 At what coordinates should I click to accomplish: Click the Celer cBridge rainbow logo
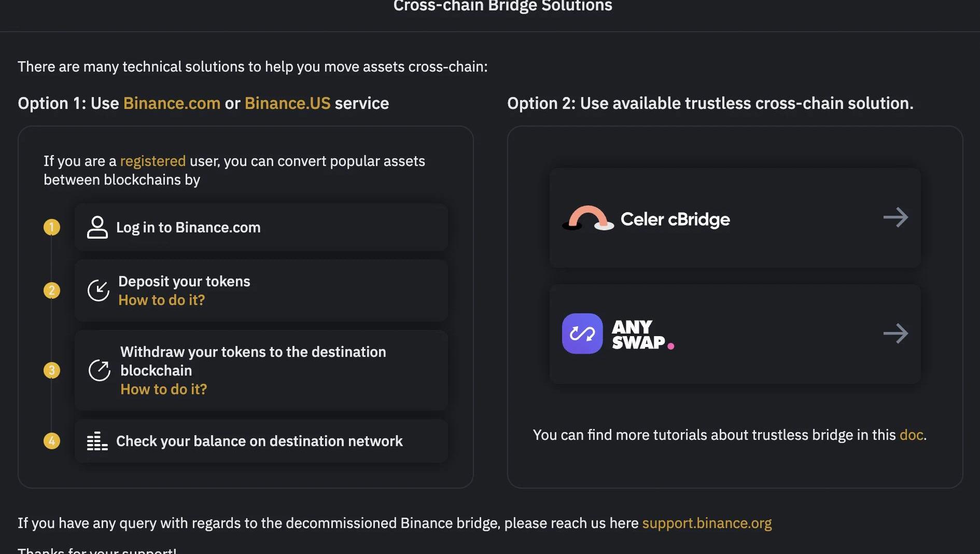(588, 219)
